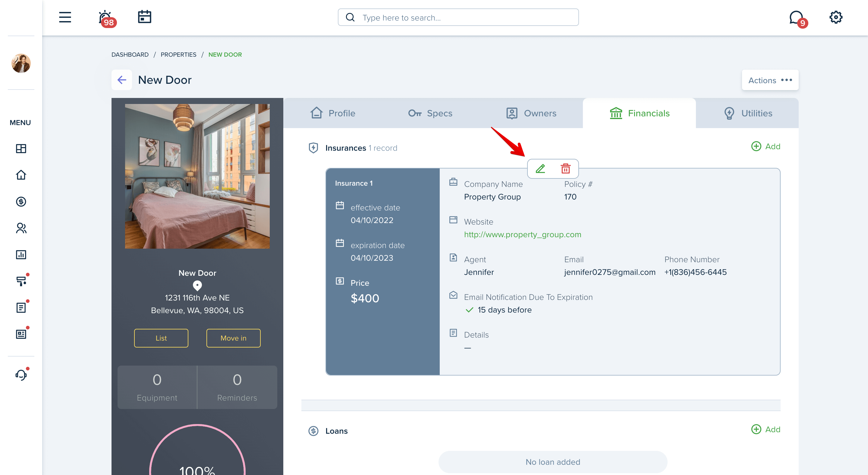Click the agent name Jennifer
868x475 pixels.
pyautogui.click(x=479, y=272)
